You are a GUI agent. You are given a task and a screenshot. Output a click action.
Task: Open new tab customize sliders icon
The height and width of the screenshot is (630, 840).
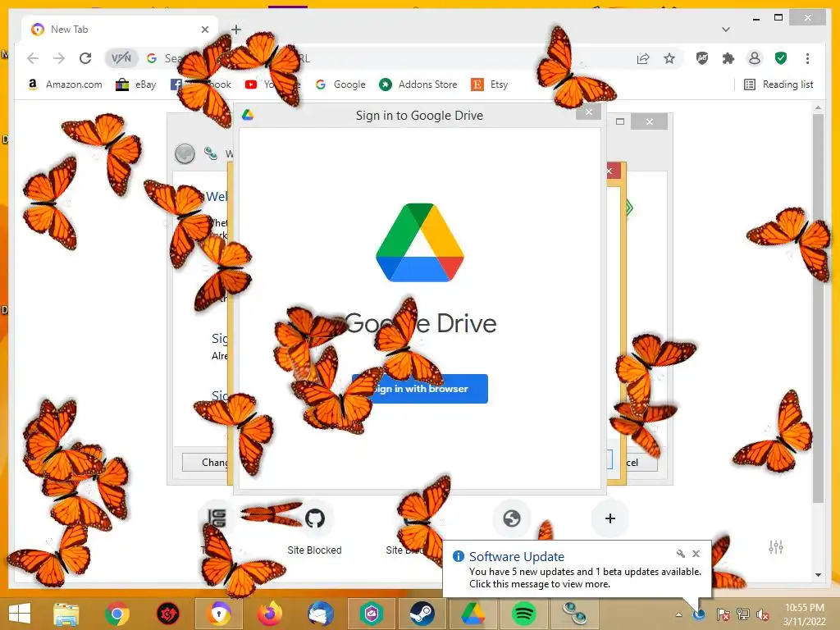776,547
